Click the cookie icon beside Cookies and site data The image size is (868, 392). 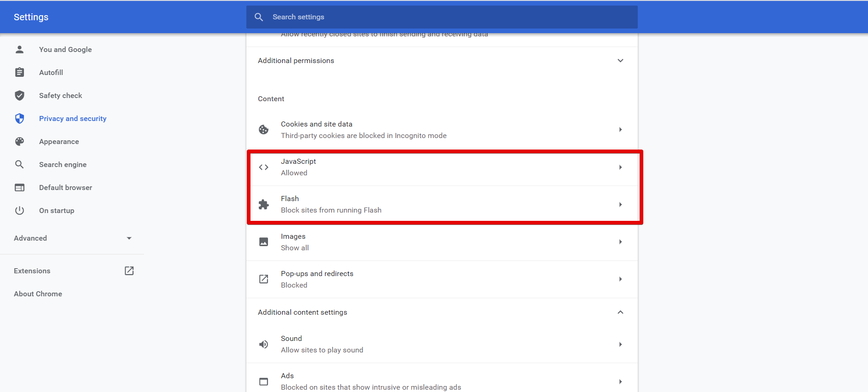point(263,130)
